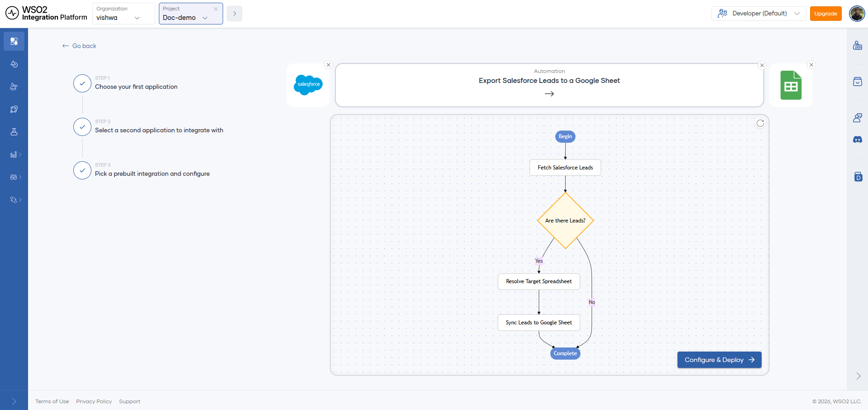Click the WSO2 Integration Platform logo
The image size is (868, 410).
[x=46, y=14]
